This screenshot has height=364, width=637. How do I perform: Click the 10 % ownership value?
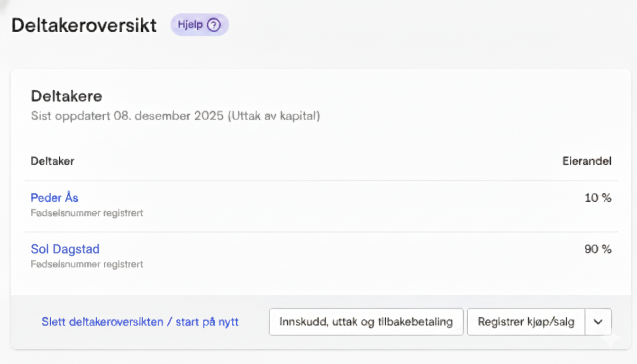(598, 198)
